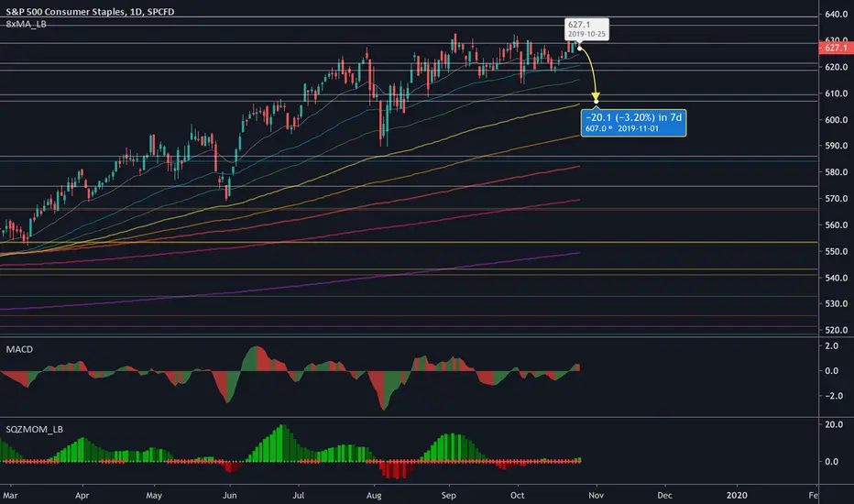Click the 600.0 price axis label

(x=836, y=120)
